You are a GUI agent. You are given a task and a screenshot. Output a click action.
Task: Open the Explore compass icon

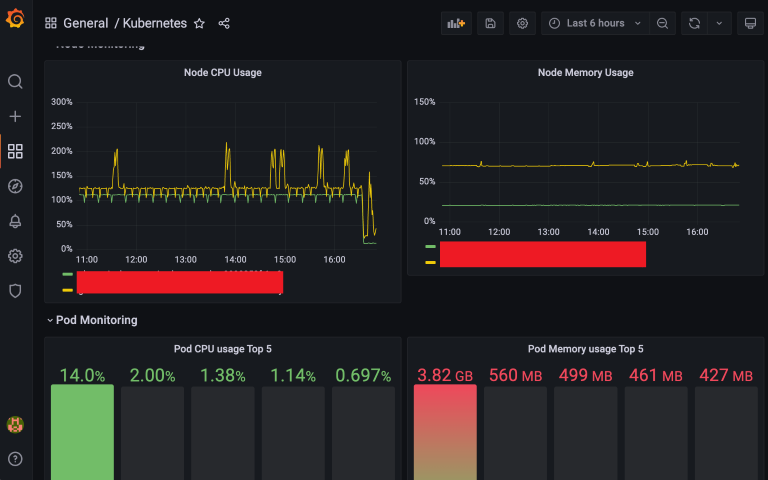15,186
